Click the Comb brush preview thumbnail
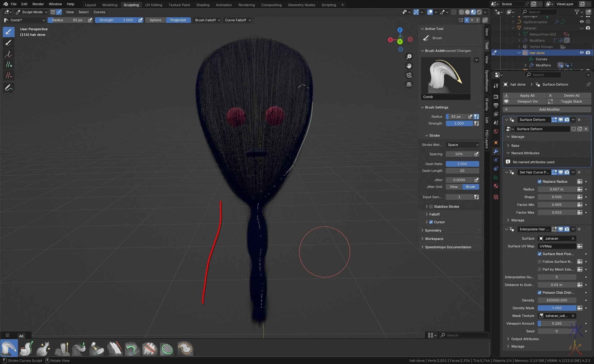 (x=445, y=76)
